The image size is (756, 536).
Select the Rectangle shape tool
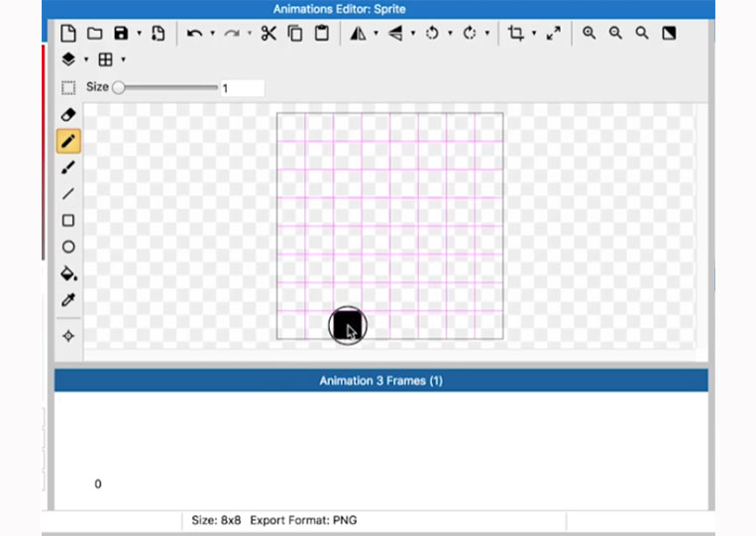pyautogui.click(x=68, y=220)
